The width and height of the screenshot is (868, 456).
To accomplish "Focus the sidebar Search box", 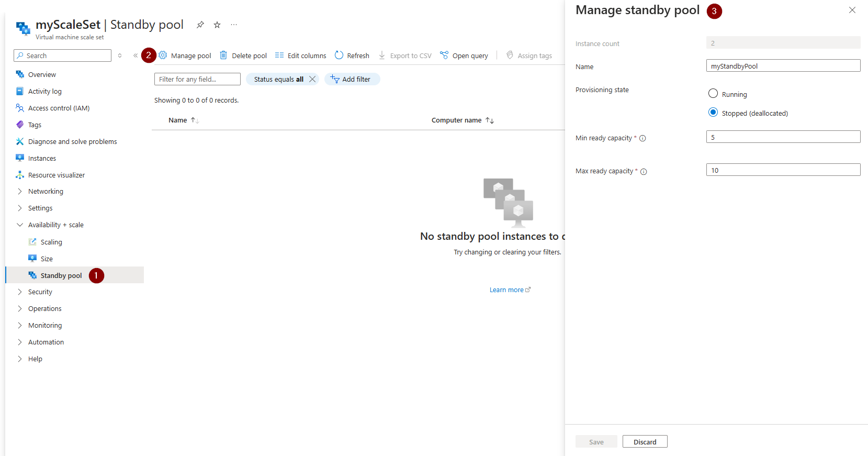I will point(62,55).
